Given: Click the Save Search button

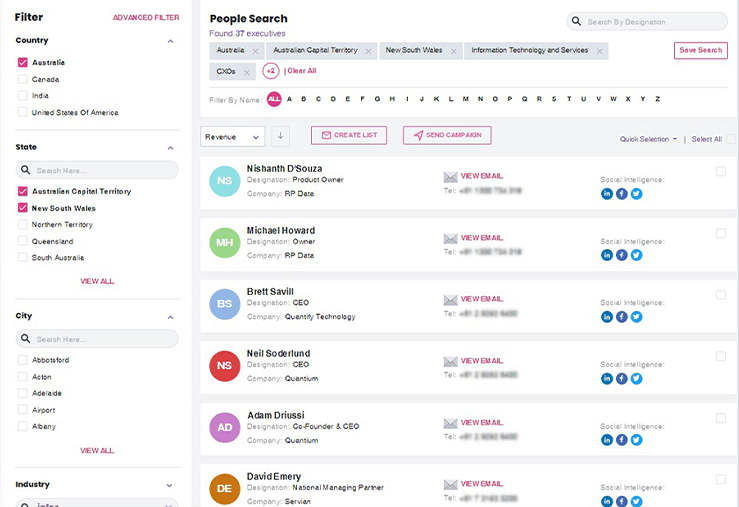Looking at the screenshot, I should pos(700,50).
